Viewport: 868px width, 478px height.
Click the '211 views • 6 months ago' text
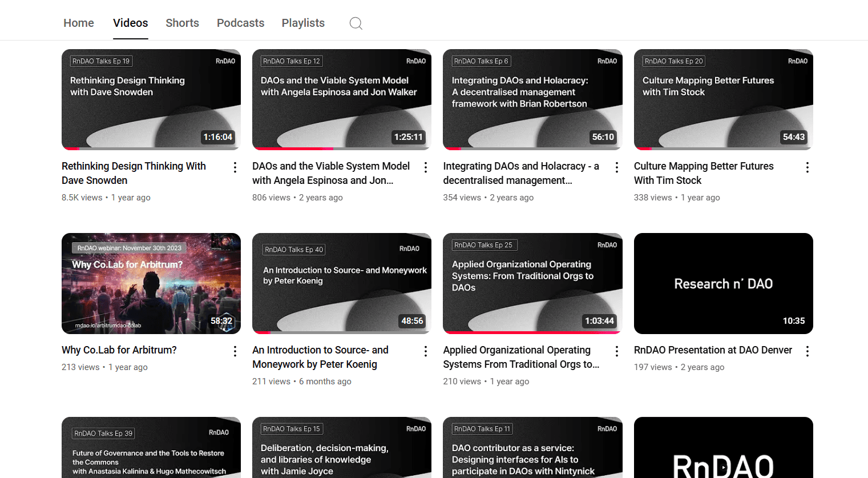302,381
